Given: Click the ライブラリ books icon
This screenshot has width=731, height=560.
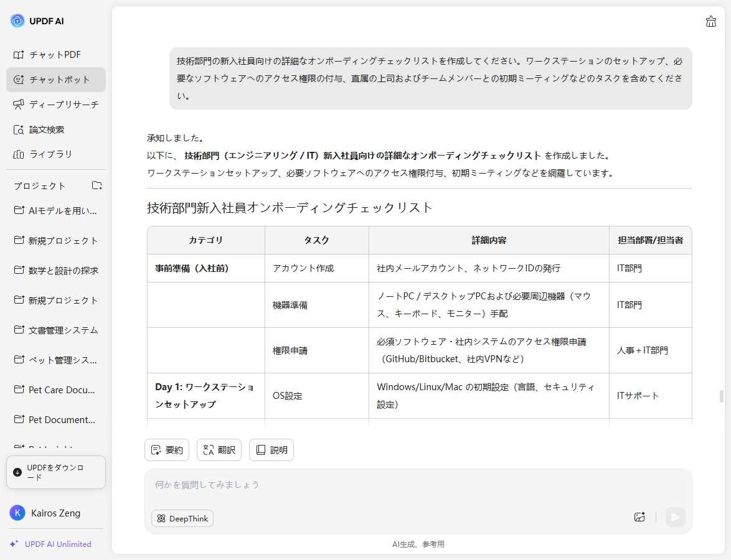Looking at the screenshot, I should pyautogui.click(x=19, y=154).
